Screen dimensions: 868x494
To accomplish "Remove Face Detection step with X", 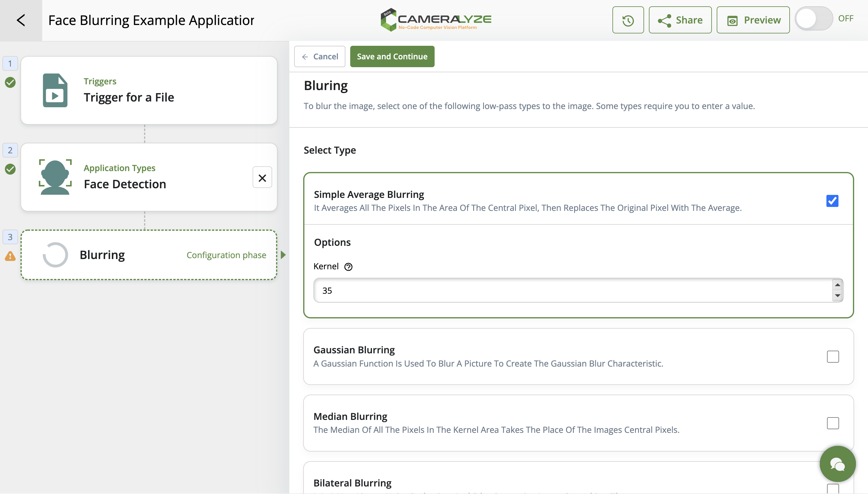I will pyautogui.click(x=262, y=177).
